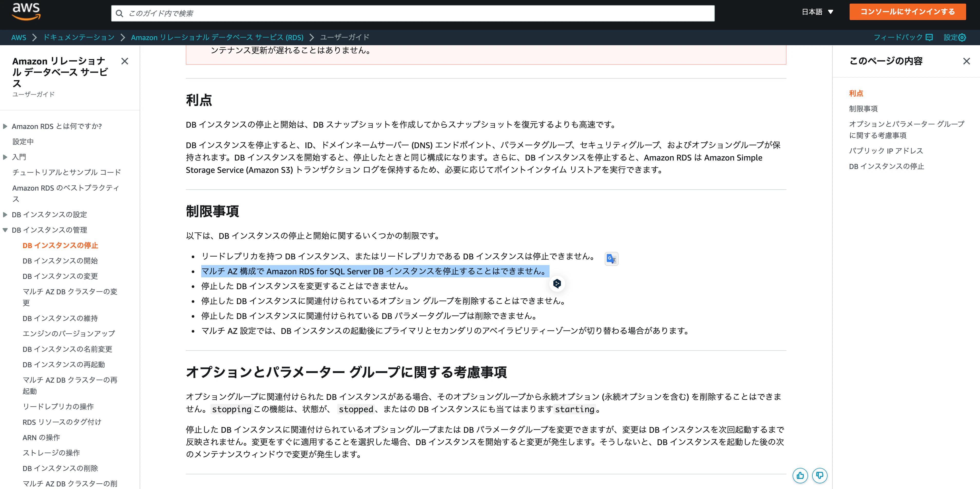Click the stopping code term
Screen dimensions: 980x489
click(231, 409)
